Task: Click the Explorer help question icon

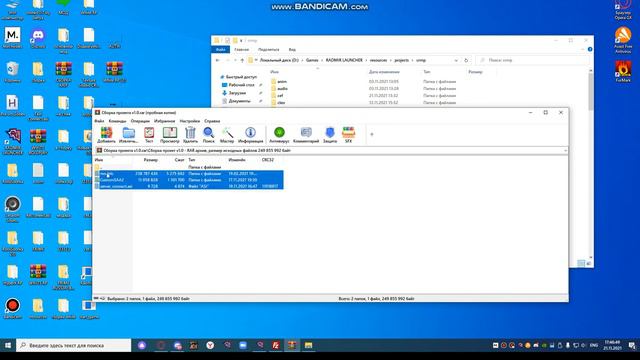Action: pyautogui.click(x=590, y=49)
